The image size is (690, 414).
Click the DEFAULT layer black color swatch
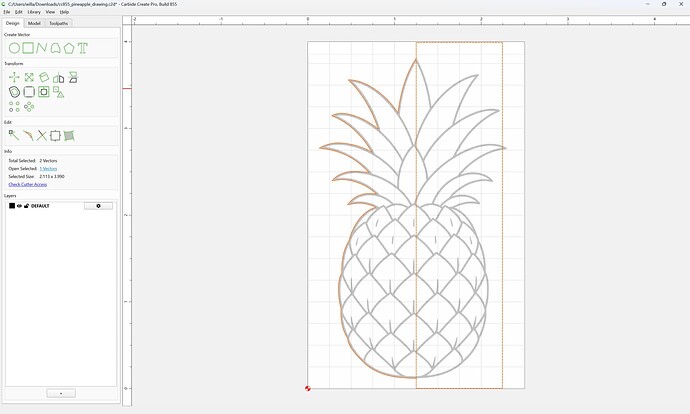[12, 206]
